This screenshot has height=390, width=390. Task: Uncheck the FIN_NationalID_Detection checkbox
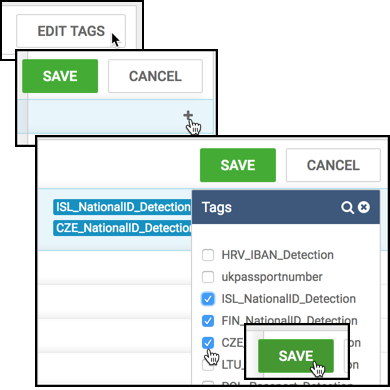208,321
